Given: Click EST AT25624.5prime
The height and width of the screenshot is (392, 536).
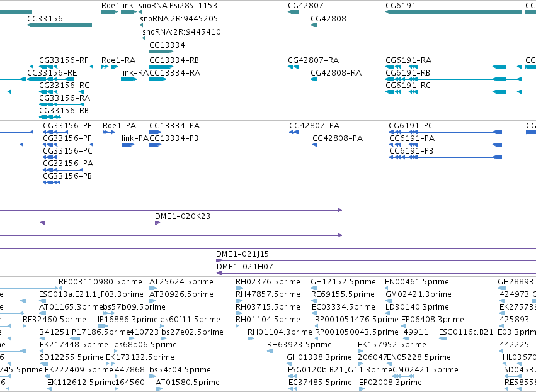Looking at the screenshot, I should coord(181,282).
